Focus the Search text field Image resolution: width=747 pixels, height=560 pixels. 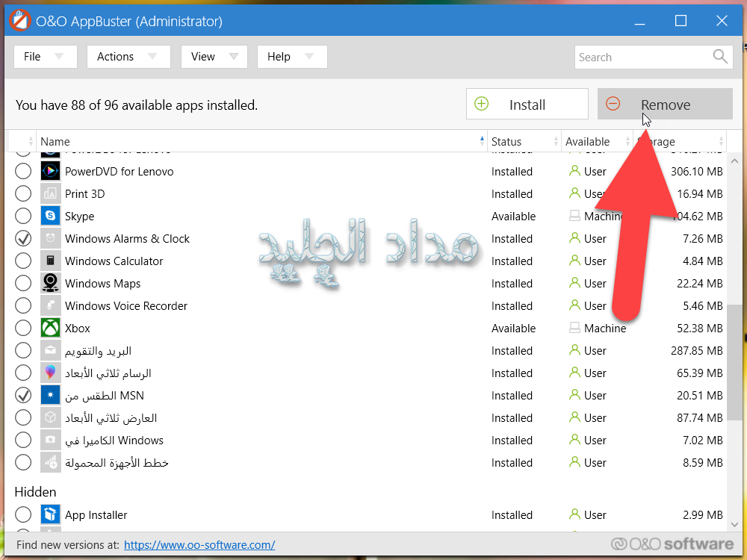click(642, 57)
